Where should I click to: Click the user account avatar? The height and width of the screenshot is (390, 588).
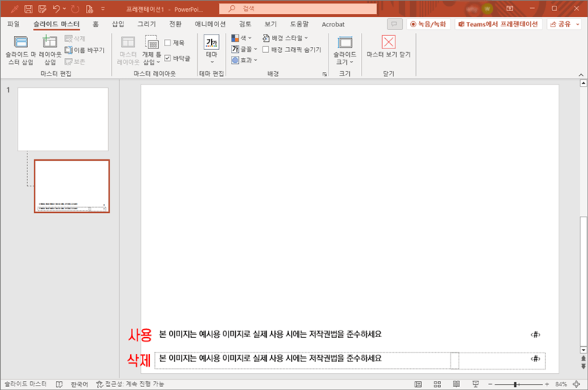pos(487,9)
